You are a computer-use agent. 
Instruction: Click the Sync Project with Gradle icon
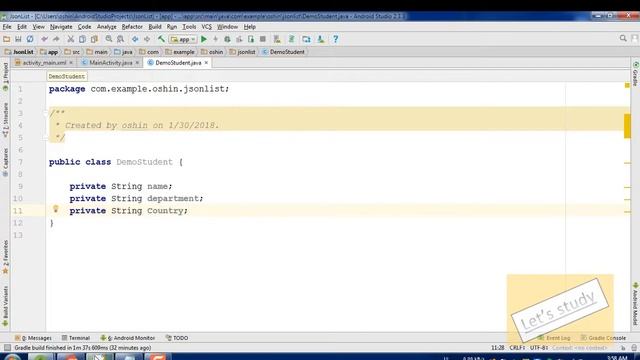tap(291, 39)
